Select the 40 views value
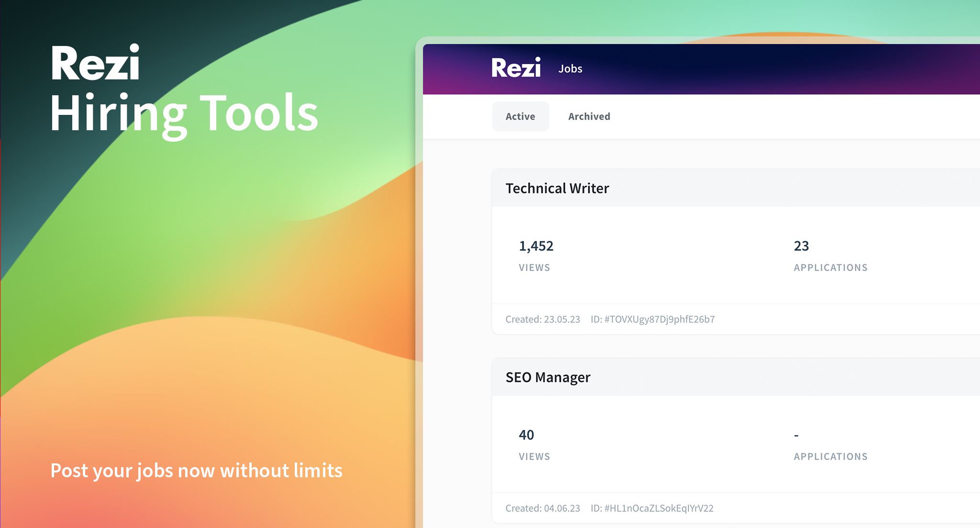Screen dimensions: 980x528 526,435
